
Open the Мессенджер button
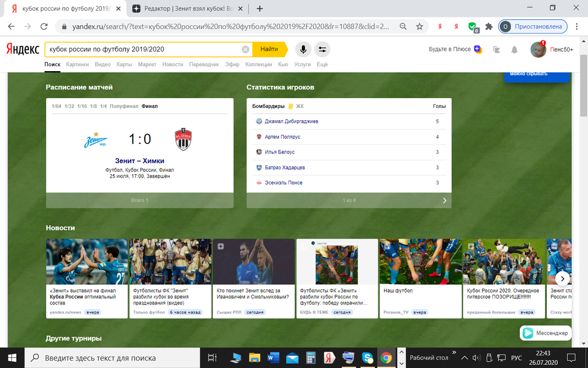546,333
